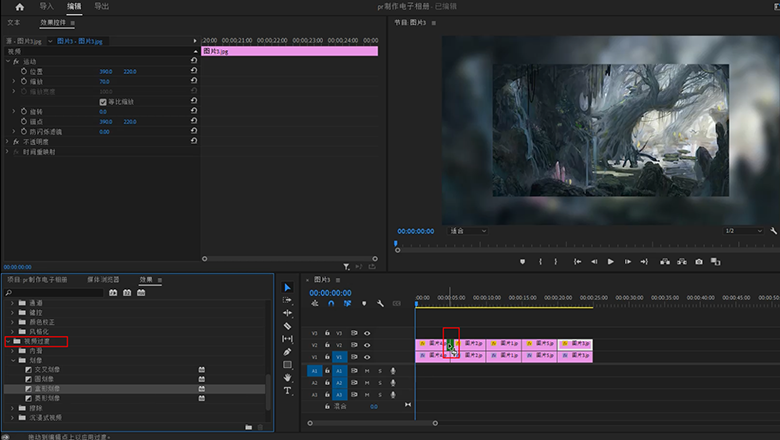Toggle timeline Snap magnet icon
Screen dimensions: 780x440
coord(331,303)
